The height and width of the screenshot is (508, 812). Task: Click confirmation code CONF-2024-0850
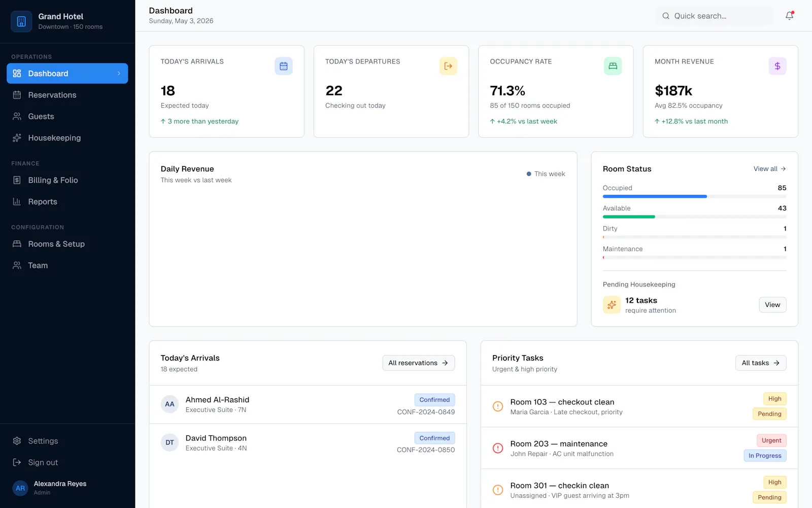[426, 450]
